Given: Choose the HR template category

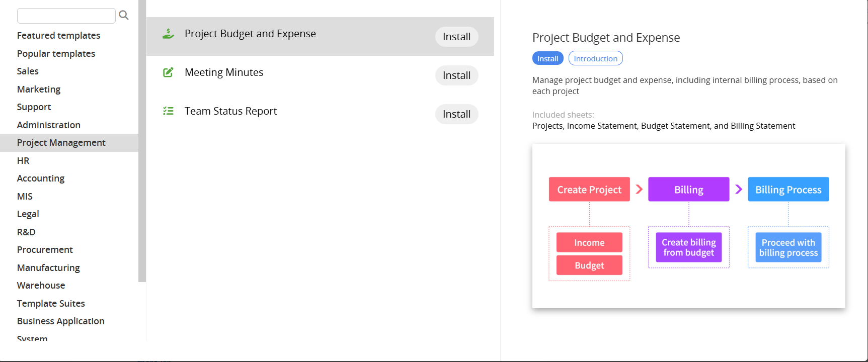Looking at the screenshot, I should tap(23, 161).
